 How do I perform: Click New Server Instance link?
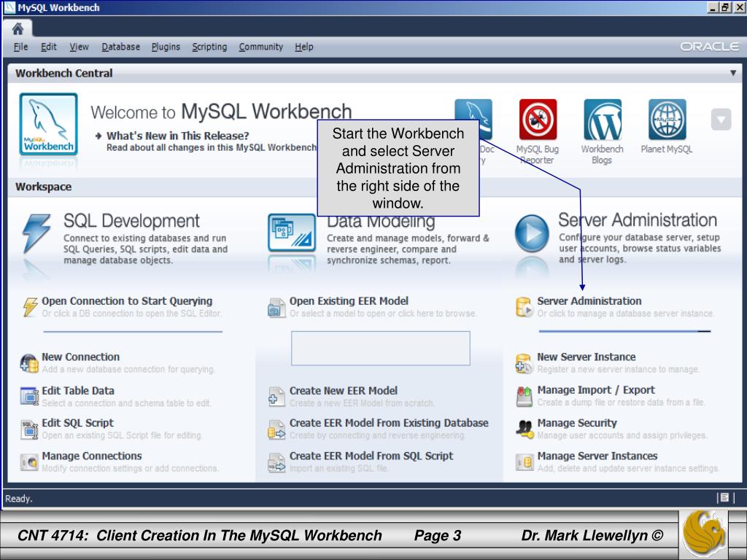[x=587, y=357]
